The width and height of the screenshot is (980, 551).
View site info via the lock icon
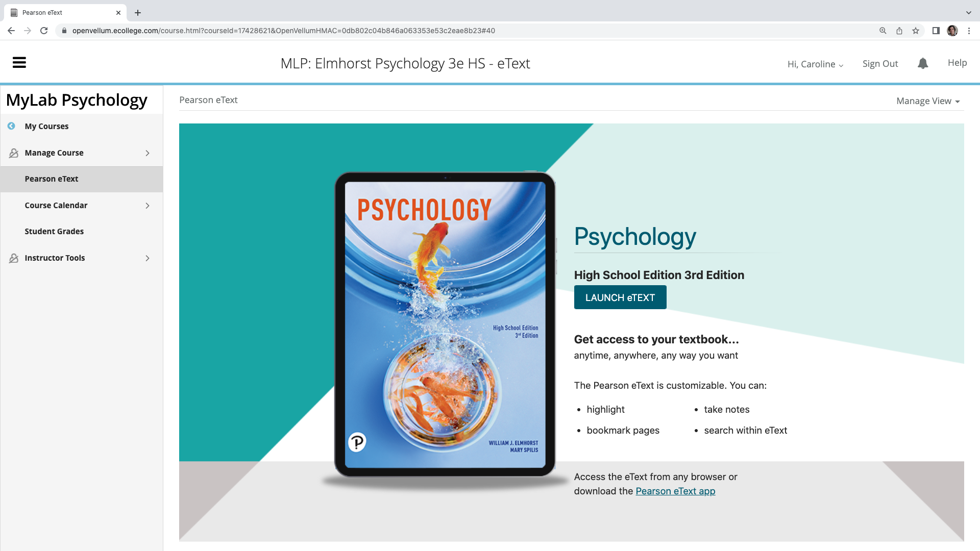[x=64, y=31]
